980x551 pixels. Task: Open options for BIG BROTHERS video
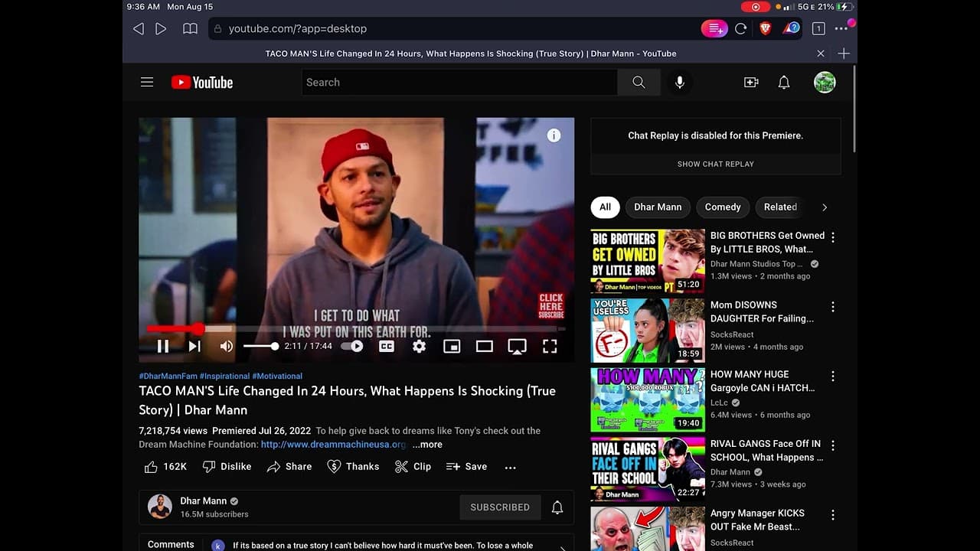[833, 237]
